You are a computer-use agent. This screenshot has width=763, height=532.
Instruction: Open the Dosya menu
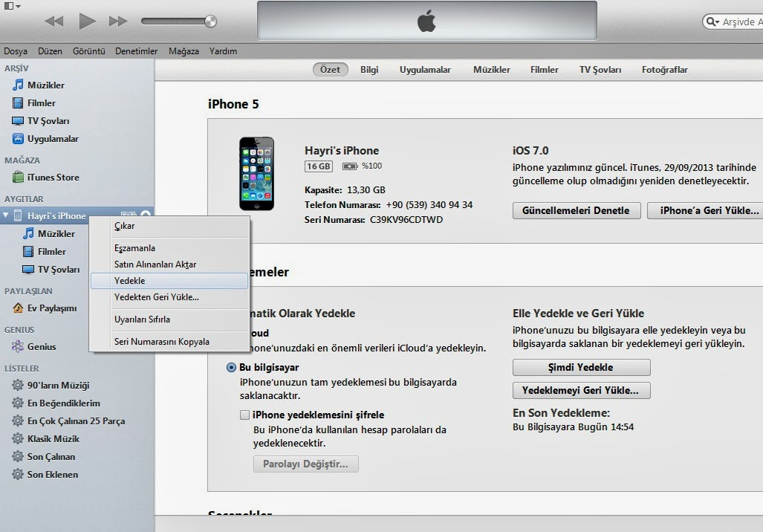tap(16, 51)
